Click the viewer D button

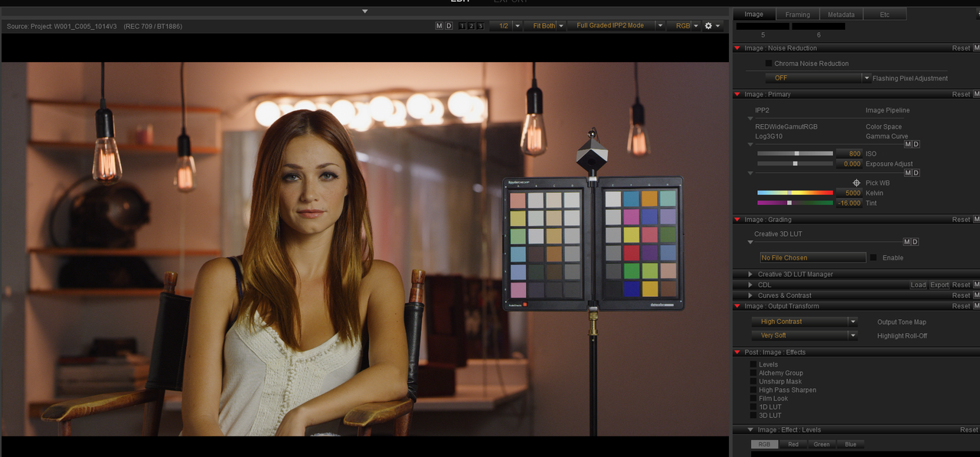(449, 26)
